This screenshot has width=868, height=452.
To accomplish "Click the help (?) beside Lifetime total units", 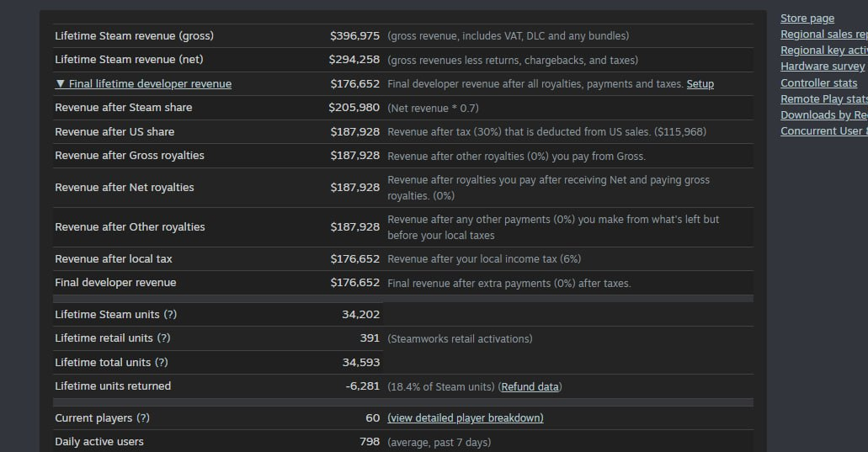I will coord(161,363).
